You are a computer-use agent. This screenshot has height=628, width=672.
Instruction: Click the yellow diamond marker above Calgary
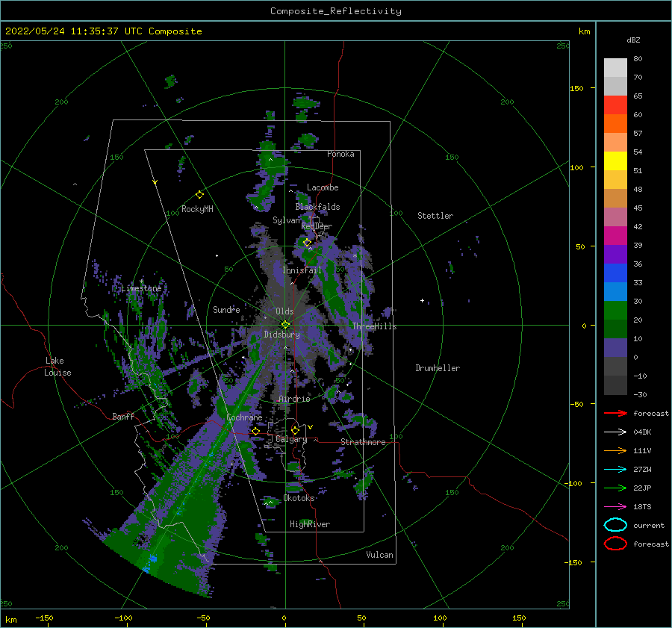295,430
